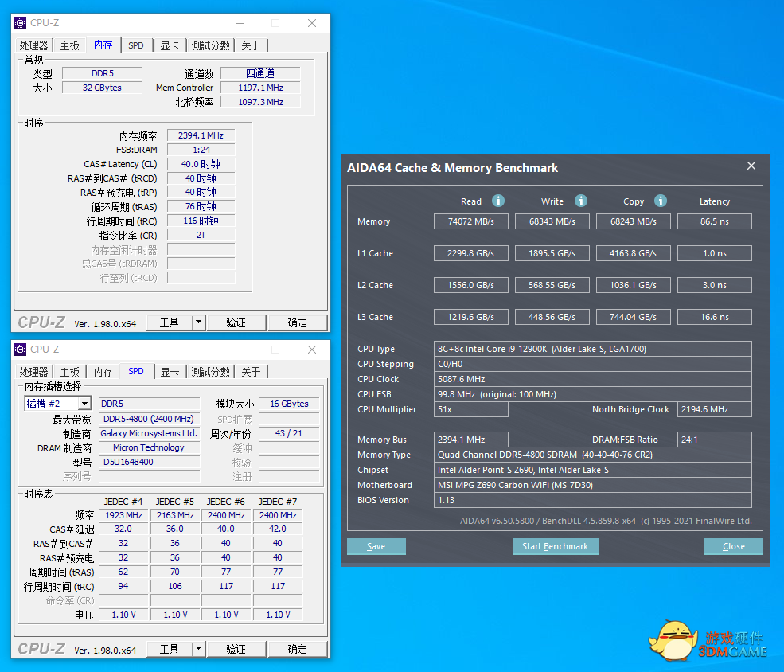Go to SPD tab in the top CPU-Z window
Viewport: 784px width, 672px height.
point(135,45)
